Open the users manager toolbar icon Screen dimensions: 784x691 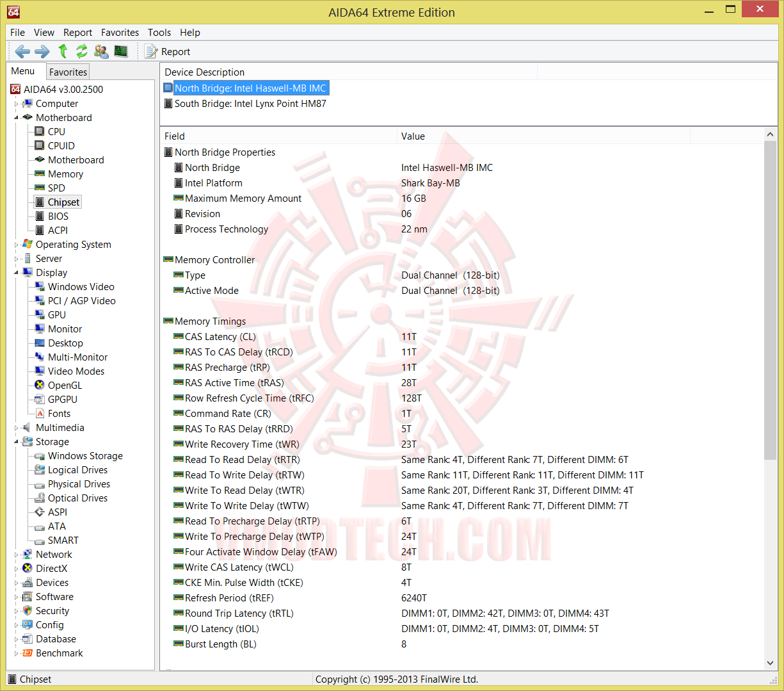[x=101, y=51]
